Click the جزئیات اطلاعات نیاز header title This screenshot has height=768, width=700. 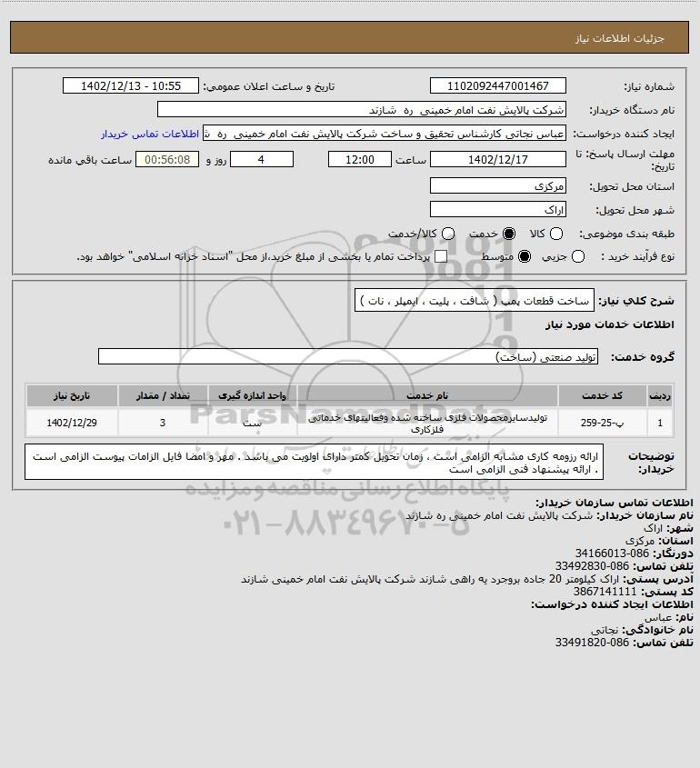[x=620, y=38]
